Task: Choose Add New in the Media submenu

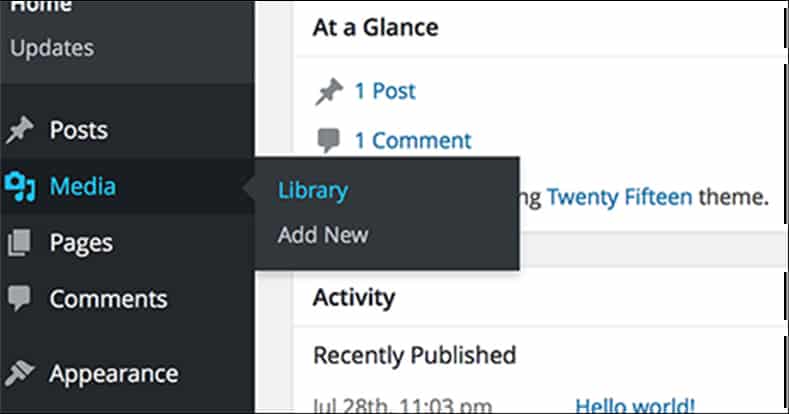Action: (323, 235)
